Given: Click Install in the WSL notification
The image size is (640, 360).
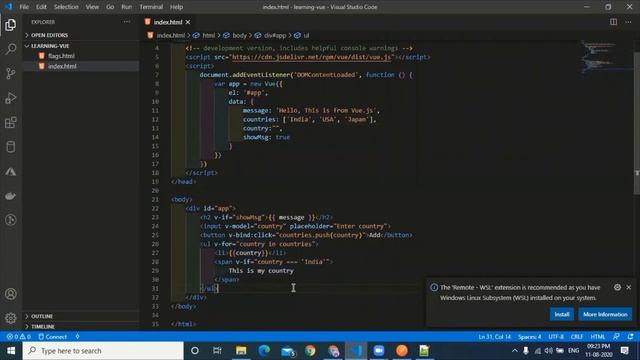Looking at the screenshot, I should coord(562,314).
